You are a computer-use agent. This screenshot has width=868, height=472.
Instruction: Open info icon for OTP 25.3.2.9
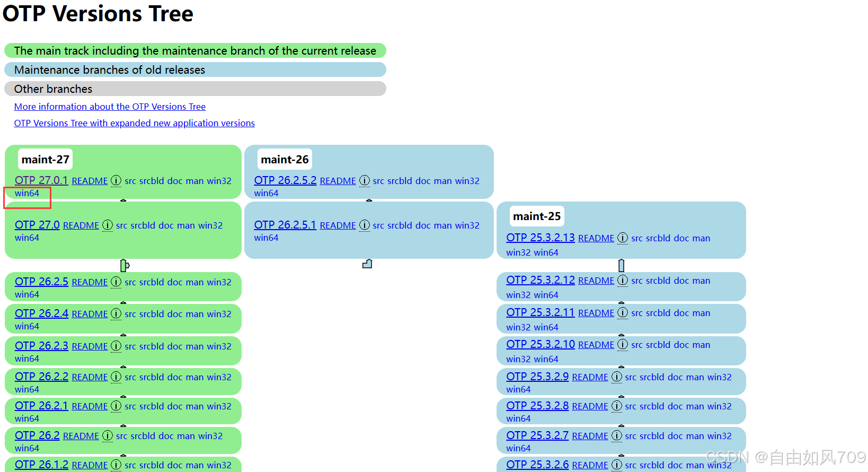pyautogui.click(x=617, y=377)
